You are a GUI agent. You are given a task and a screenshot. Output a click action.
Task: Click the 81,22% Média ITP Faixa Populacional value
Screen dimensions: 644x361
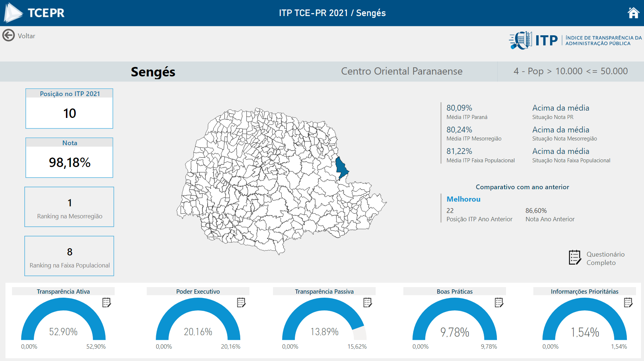pyautogui.click(x=459, y=151)
